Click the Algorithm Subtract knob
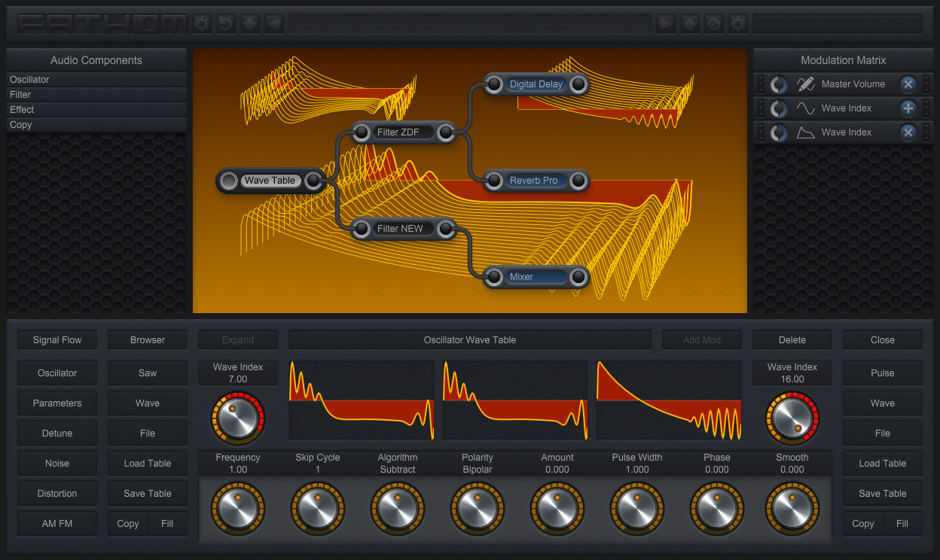 398,508
